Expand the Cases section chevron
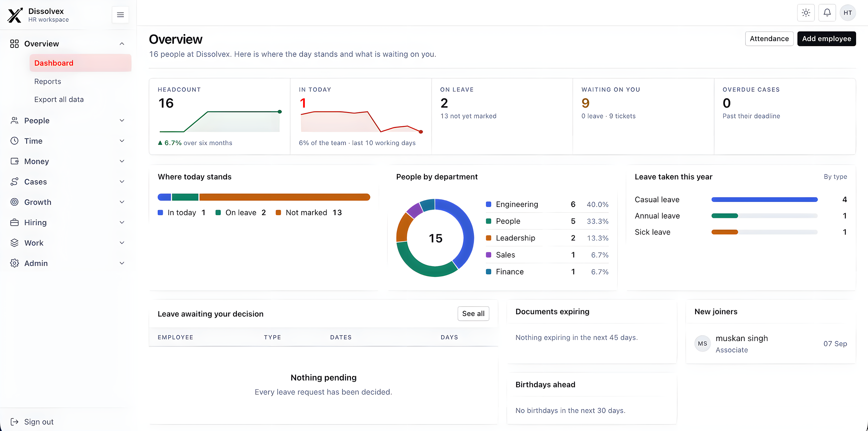This screenshot has height=431, width=868. [x=122, y=182]
